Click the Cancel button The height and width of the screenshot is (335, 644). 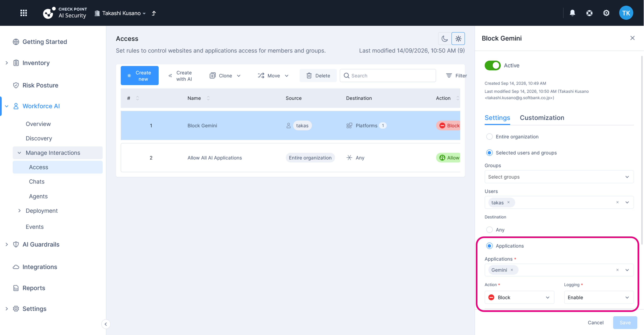(596, 323)
